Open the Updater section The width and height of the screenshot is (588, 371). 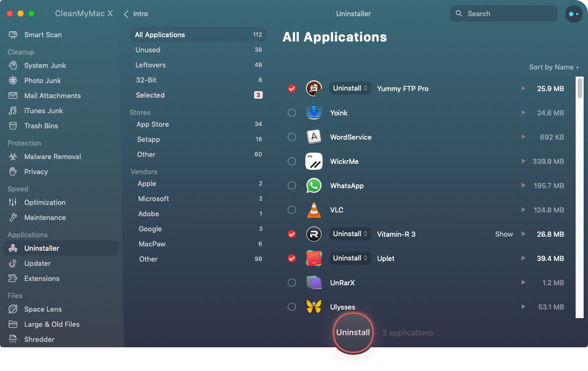37,263
